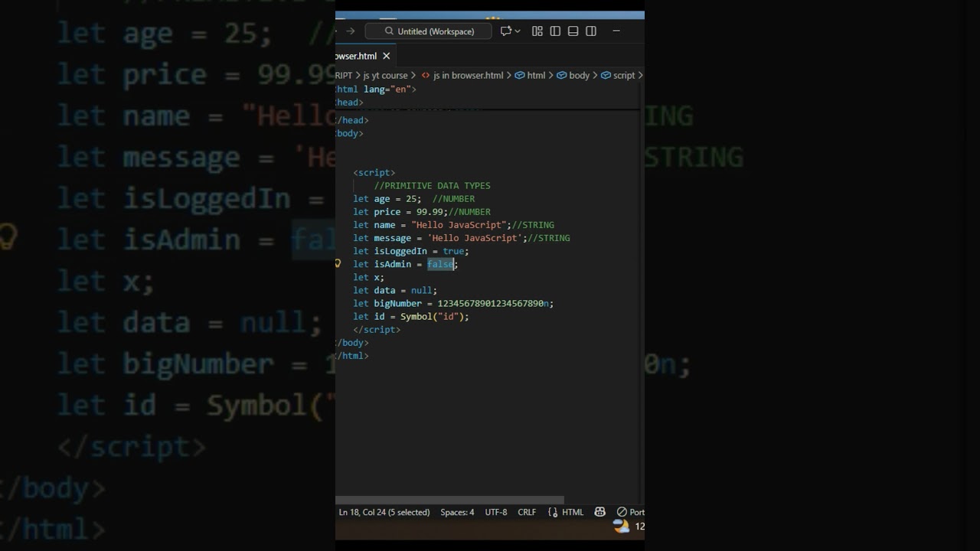Click the 'null' value of data

point(421,290)
